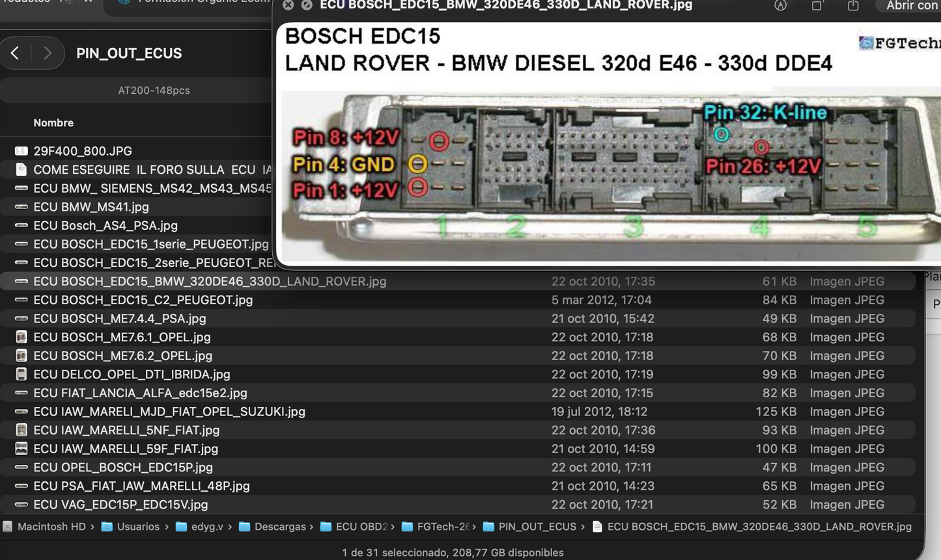Open the Formación Orgánic Ecom browser tab

tap(195, 2)
